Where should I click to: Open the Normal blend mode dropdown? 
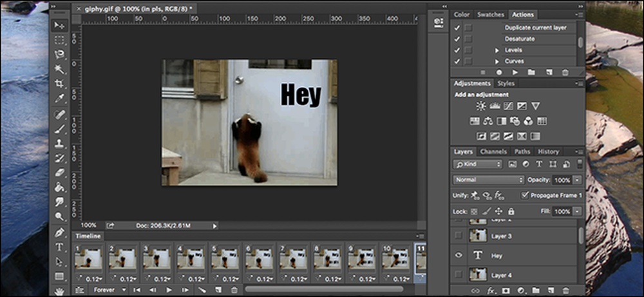coord(489,180)
